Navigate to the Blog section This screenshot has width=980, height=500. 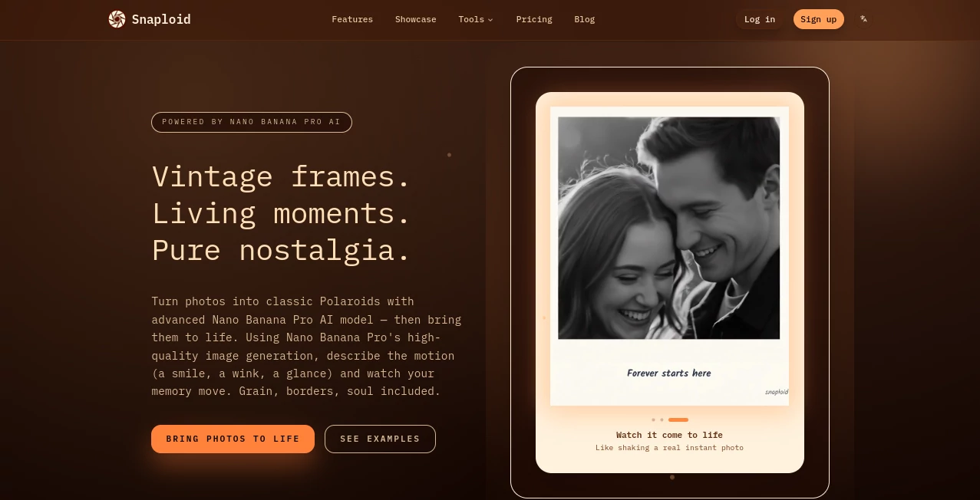pos(585,19)
